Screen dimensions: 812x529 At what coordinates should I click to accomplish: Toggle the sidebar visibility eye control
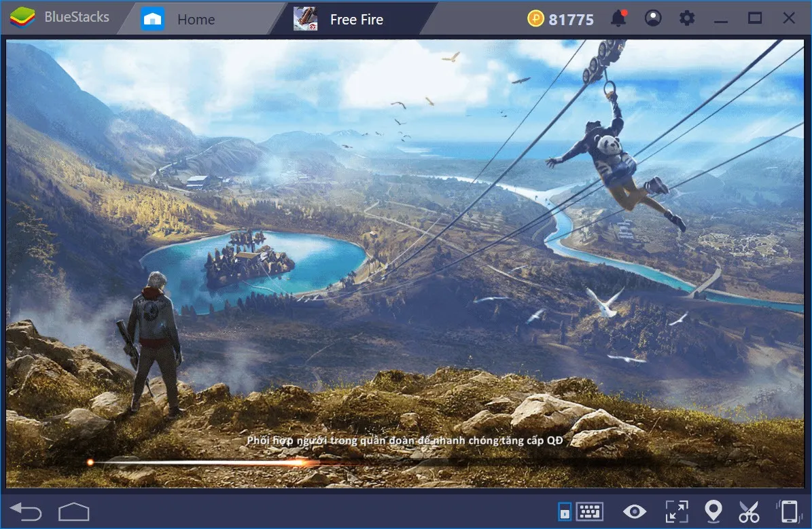click(635, 511)
